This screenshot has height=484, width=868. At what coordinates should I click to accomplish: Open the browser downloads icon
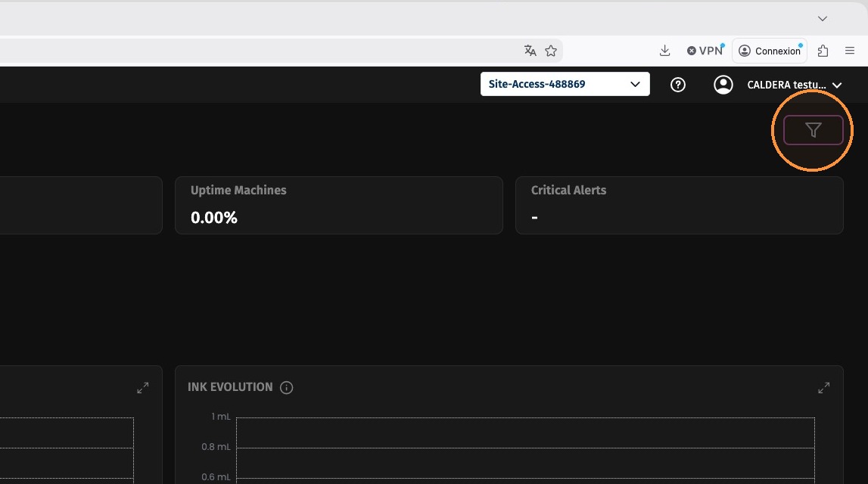(x=665, y=51)
